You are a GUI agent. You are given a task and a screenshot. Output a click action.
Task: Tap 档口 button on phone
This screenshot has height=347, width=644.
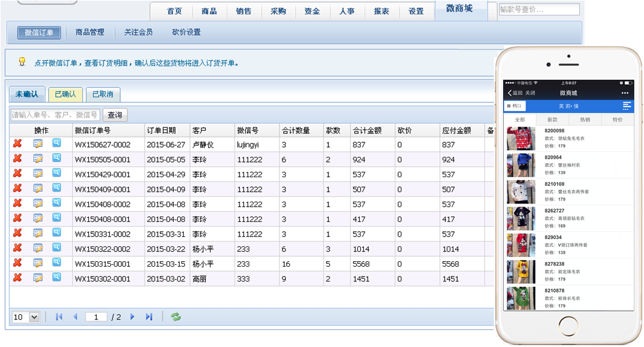pyautogui.click(x=514, y=106)
